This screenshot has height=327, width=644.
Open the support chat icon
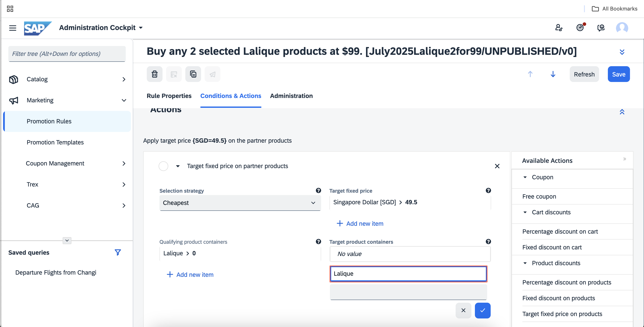click(x=601, y=28)
